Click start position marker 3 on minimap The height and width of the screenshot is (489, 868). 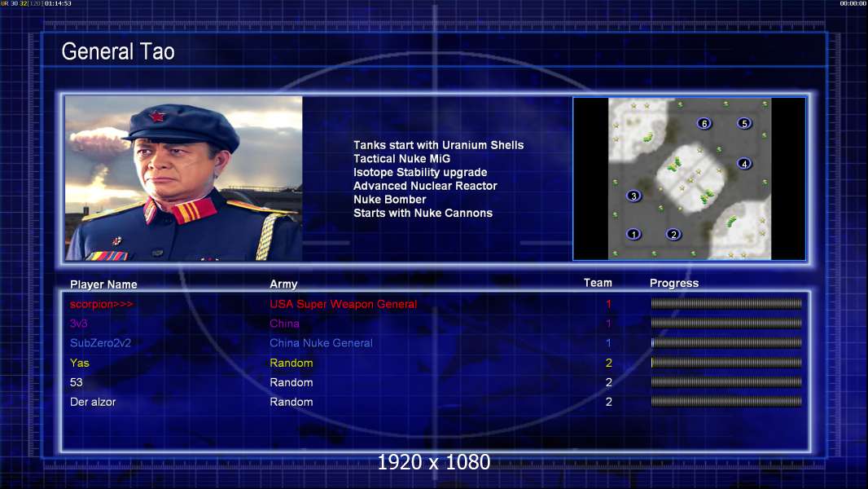633,196
